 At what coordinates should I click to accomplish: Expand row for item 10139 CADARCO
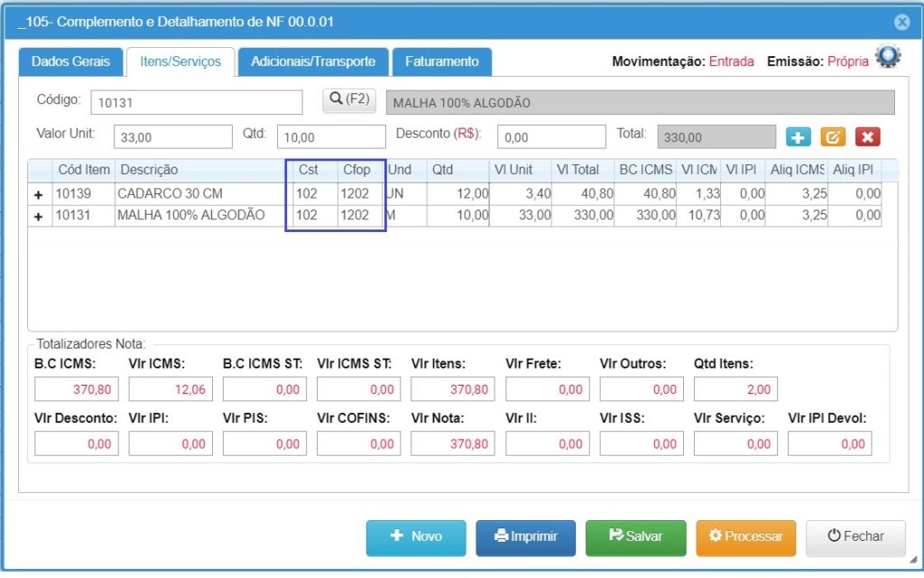(x=39, y=194)
